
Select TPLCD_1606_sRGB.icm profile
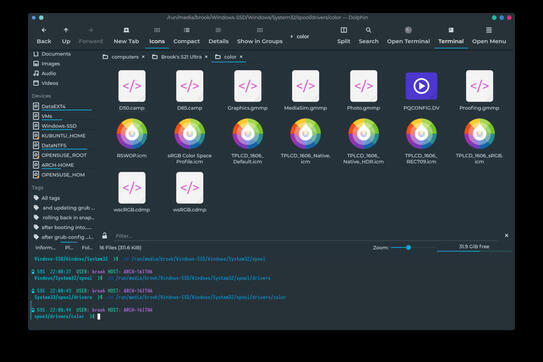[479, 141]
